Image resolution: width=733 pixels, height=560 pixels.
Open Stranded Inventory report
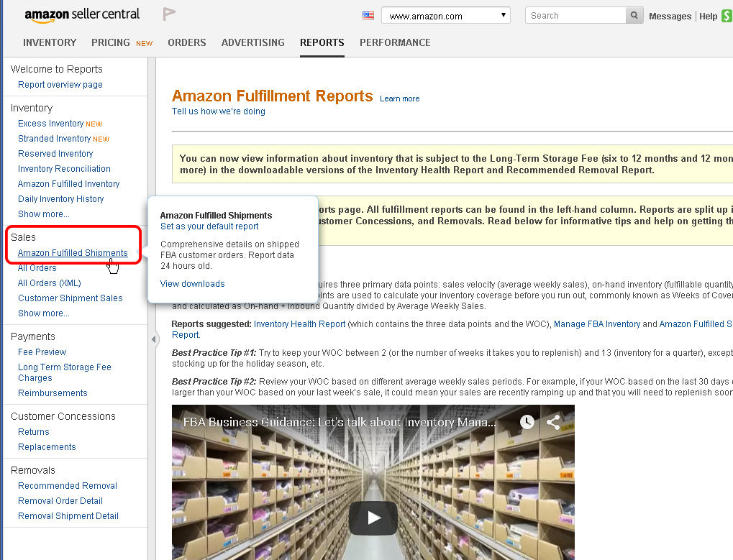click(x=54, y=139)
